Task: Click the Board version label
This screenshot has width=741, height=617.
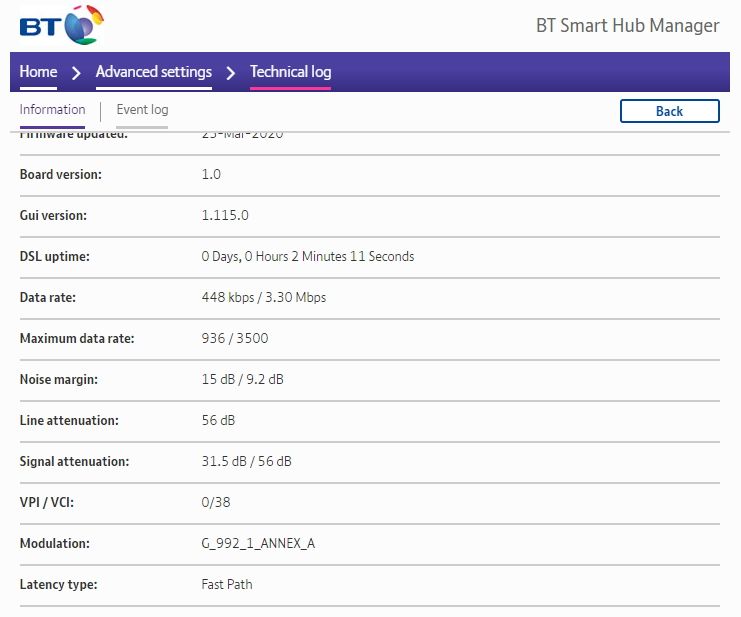Action: [x=60, y=175]
